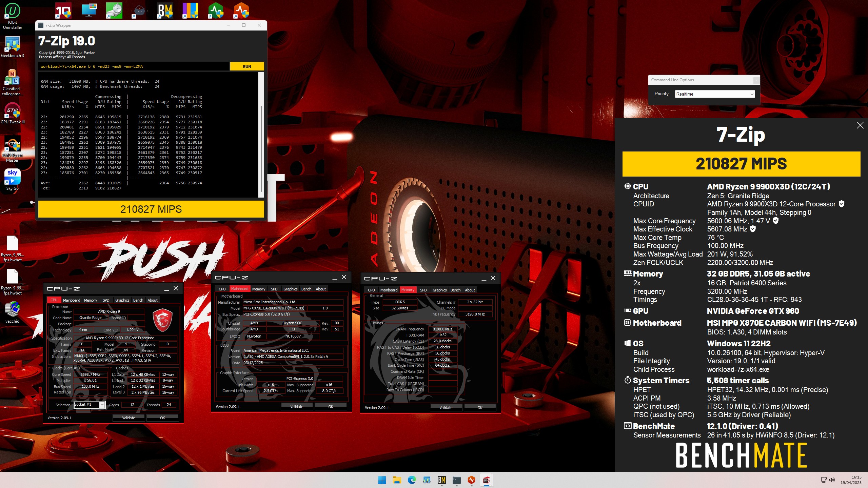Open the green hexagon pulse desktop shortcut

tap(216, 11)
